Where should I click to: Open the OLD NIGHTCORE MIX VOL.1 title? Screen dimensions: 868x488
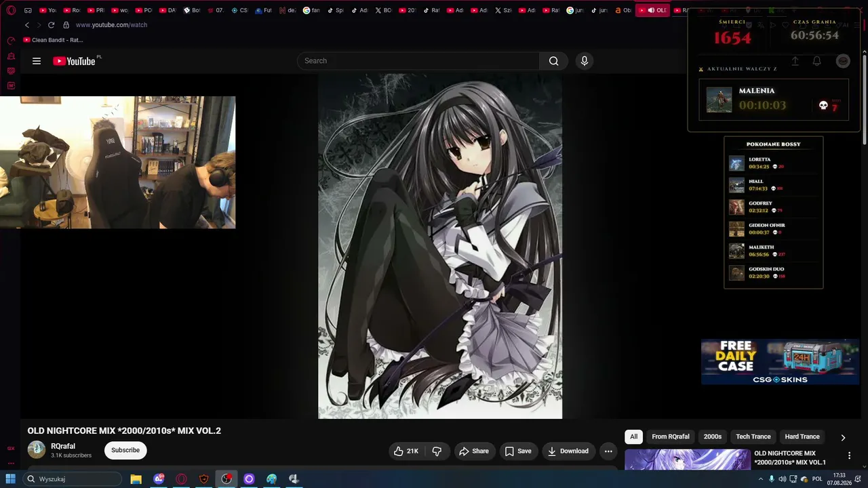point(790,457)
